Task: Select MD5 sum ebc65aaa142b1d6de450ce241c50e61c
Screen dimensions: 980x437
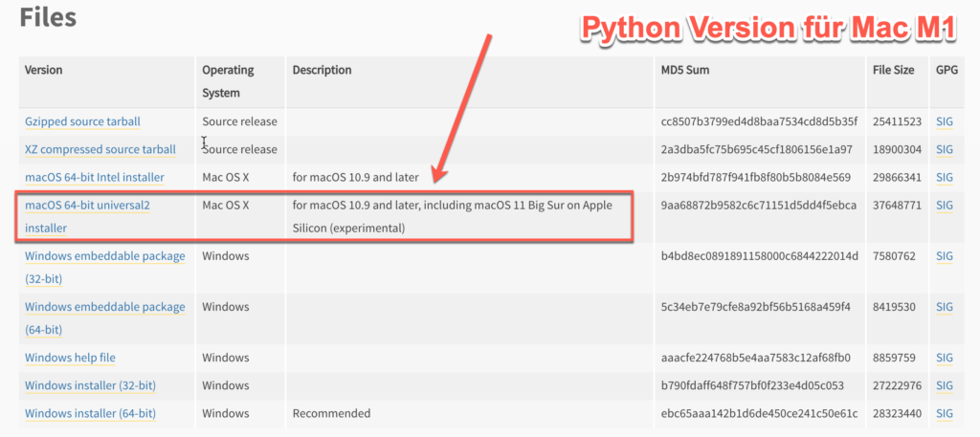Action: [x=759, y=413]
